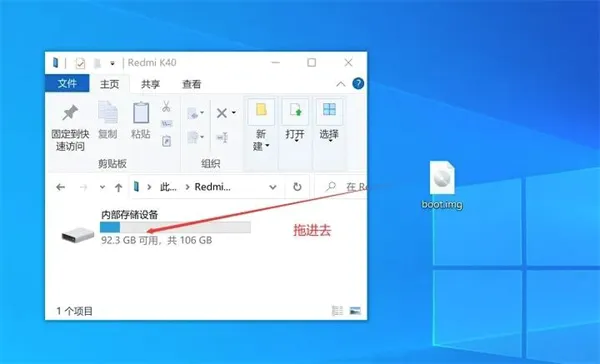Expand the address bar history dropdown

click(x=272, y=187)
